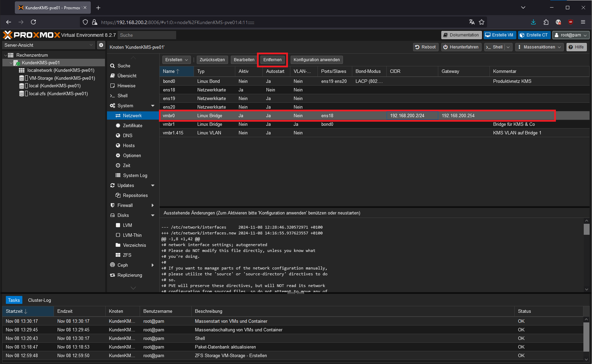Viewport: 592px width, 364px height.
Task: Open the browser translate page icon
Action: pos(472,22)
